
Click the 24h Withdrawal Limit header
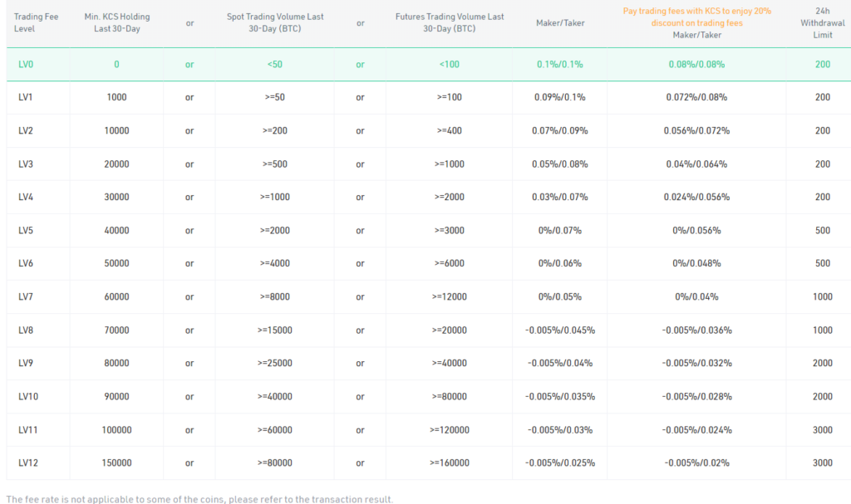822,22
